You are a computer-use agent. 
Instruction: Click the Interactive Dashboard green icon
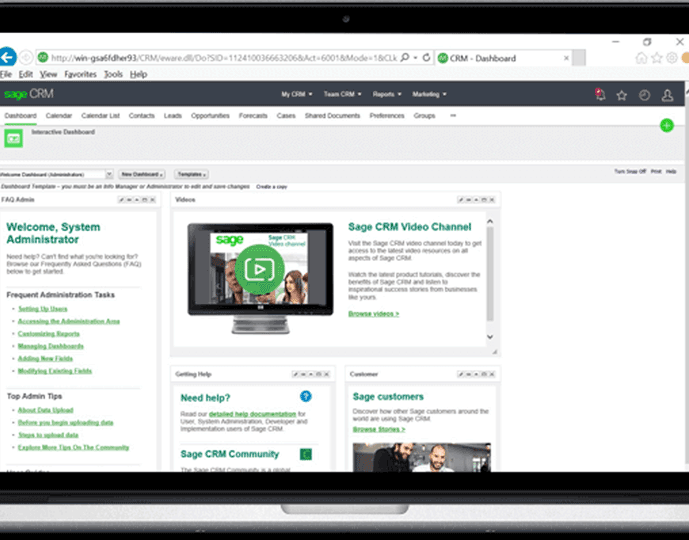(14, 138)
